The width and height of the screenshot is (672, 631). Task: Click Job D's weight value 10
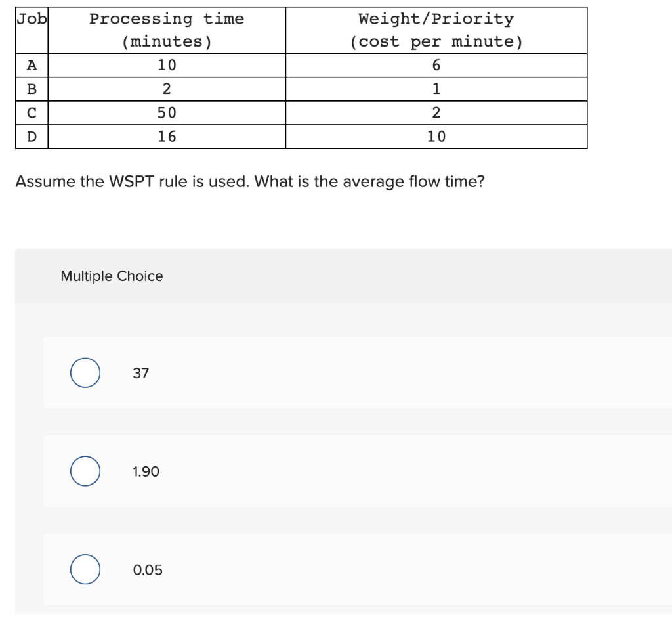pyautogui.click(x=436, y=136)
